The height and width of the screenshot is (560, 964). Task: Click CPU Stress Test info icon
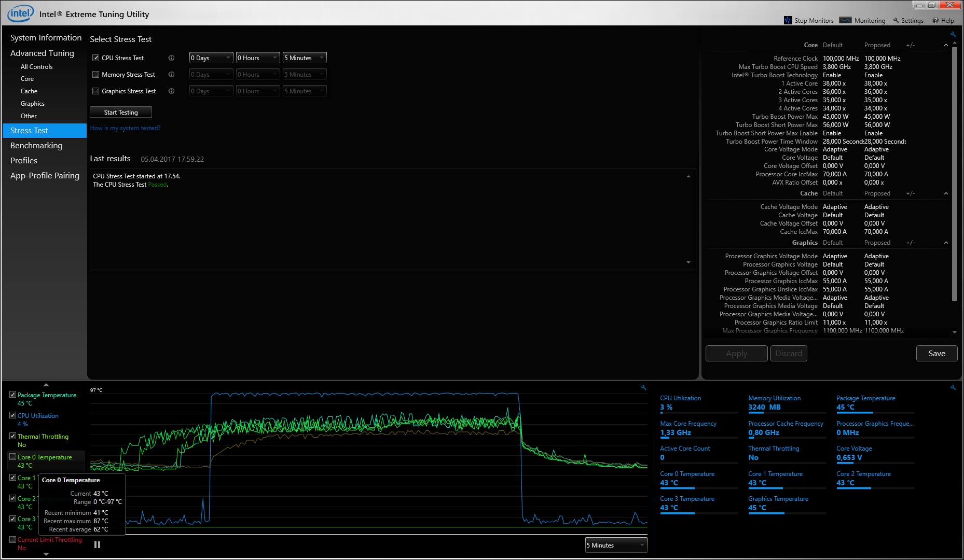[x=171, y=58]
